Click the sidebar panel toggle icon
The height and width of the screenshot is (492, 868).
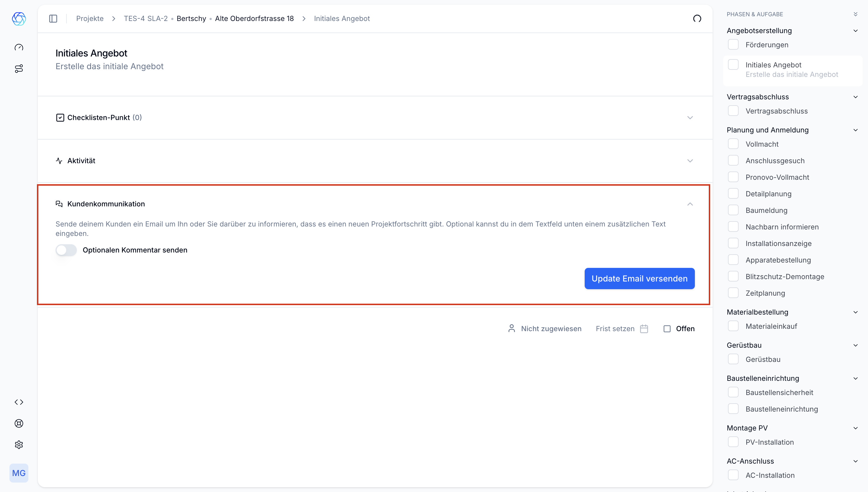click(53, 19)
